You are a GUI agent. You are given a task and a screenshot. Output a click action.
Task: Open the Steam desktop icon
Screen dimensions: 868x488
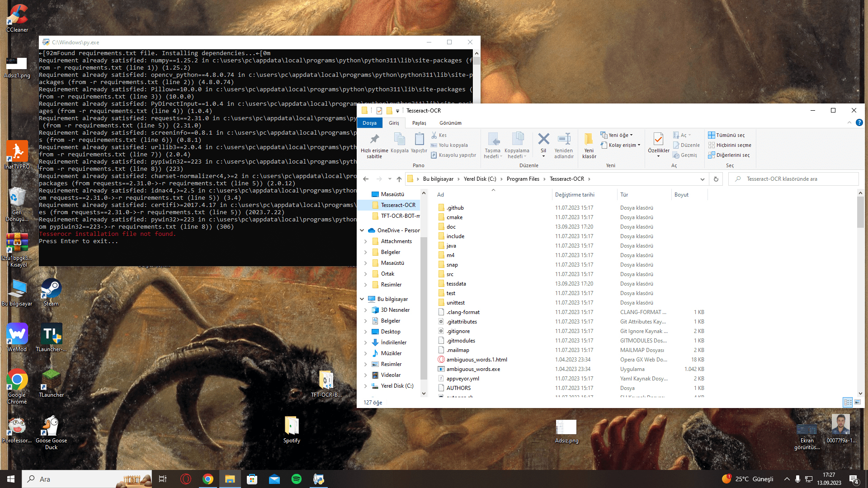51,292
